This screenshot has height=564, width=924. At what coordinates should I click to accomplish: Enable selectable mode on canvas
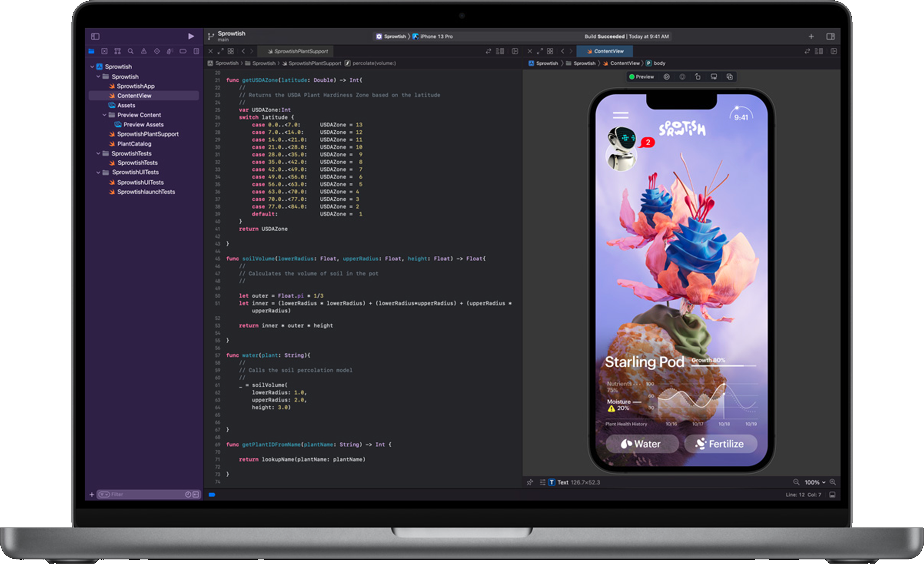click(x=682, y=77)
